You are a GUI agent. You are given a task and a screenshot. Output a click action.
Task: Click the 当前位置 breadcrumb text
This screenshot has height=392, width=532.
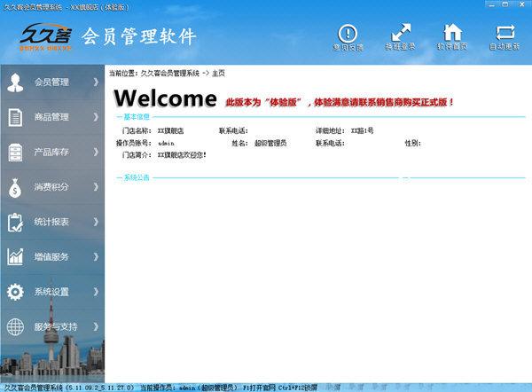(167, 73)
